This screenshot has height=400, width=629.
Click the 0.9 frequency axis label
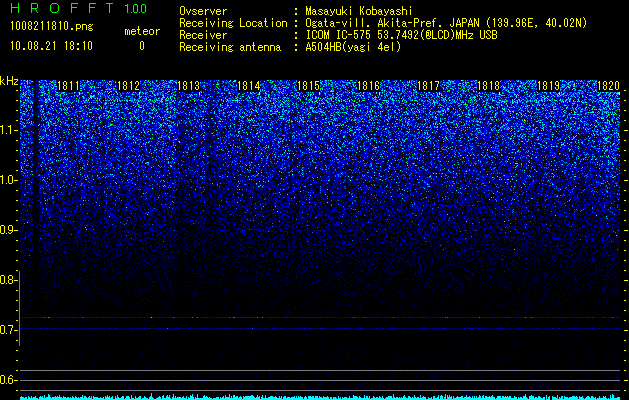(8, 230)
